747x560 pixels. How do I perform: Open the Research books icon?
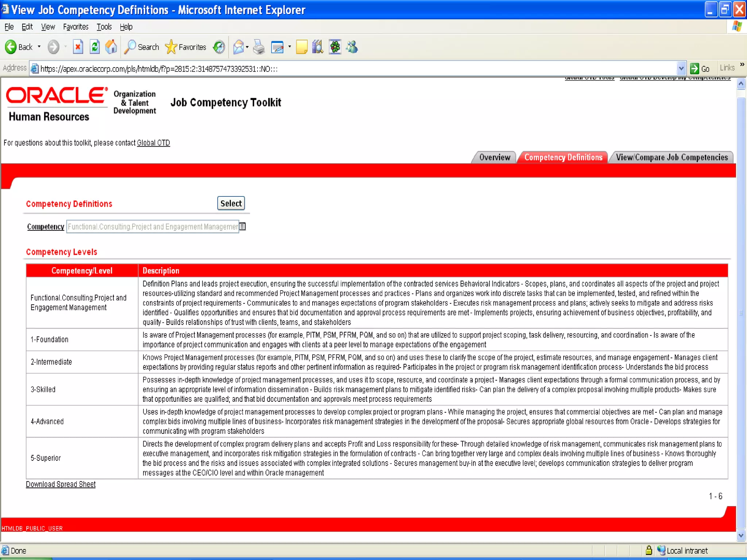pyautogui.click(x=318, y=47)
